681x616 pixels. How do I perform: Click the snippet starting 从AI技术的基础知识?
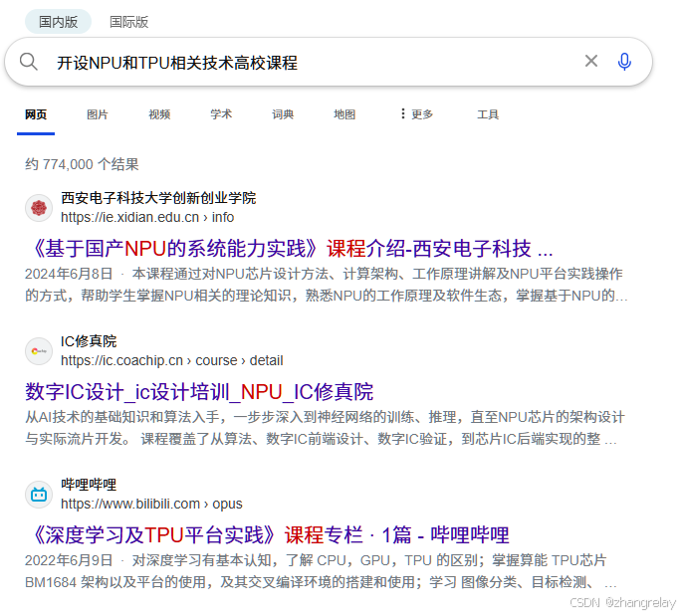325,428
